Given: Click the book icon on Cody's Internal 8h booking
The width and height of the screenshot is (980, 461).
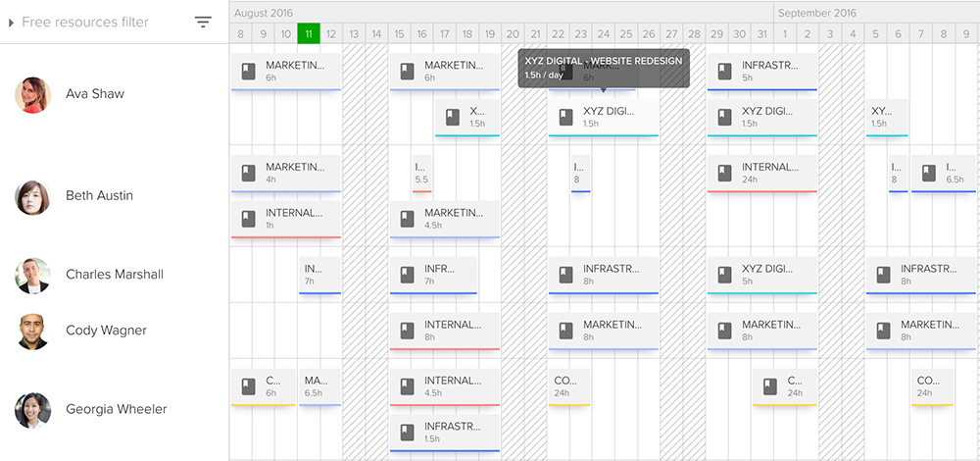Looking at the screenshot, I should (408, 331).
